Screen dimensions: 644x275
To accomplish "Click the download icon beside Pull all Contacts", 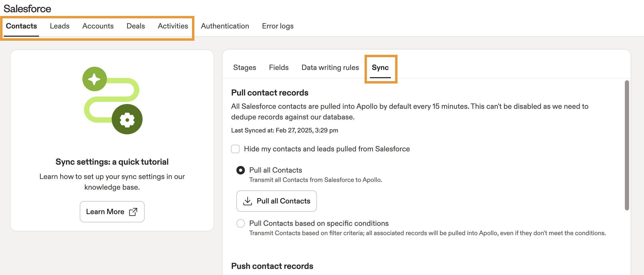I will pyautogui.click(x=248, y=201).
